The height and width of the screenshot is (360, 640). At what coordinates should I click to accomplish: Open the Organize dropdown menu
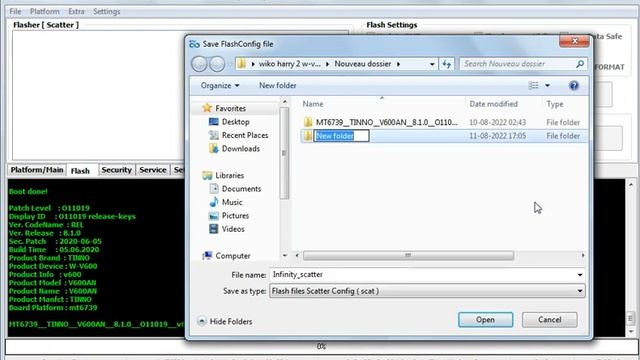point(220,86)
